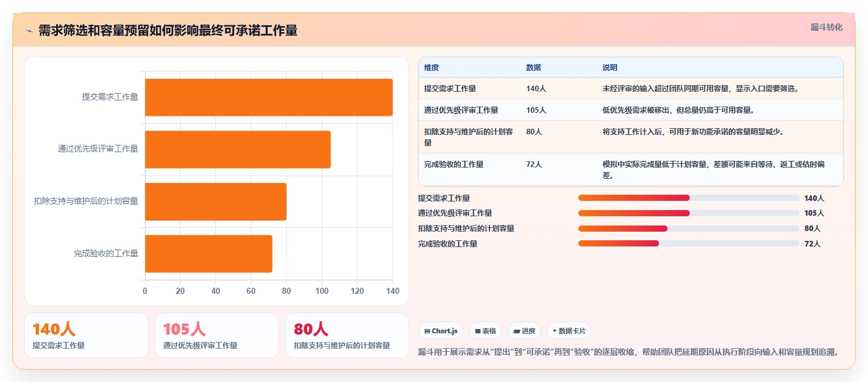Click the progress bar for 扣除支持与维护后的计划容量
868x382 pixels.
689,228
